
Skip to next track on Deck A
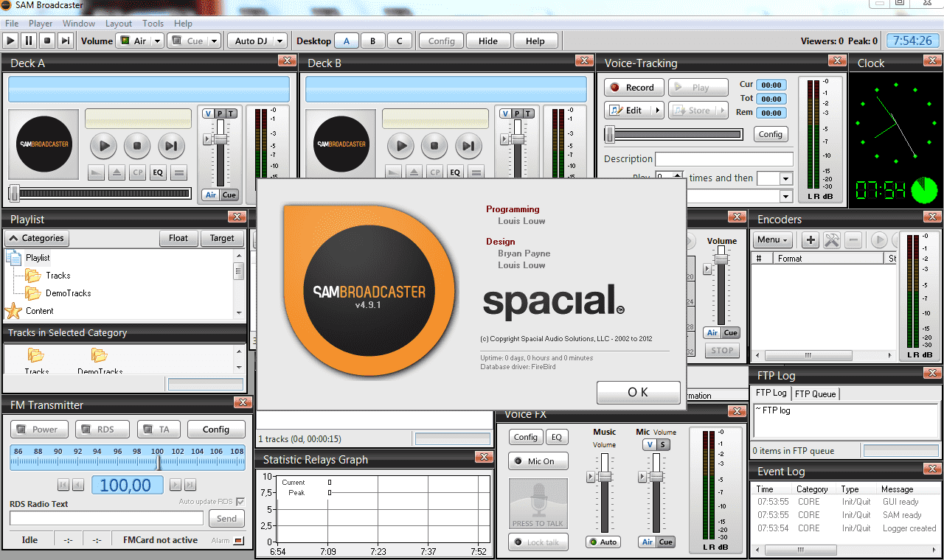pos(170,146)
